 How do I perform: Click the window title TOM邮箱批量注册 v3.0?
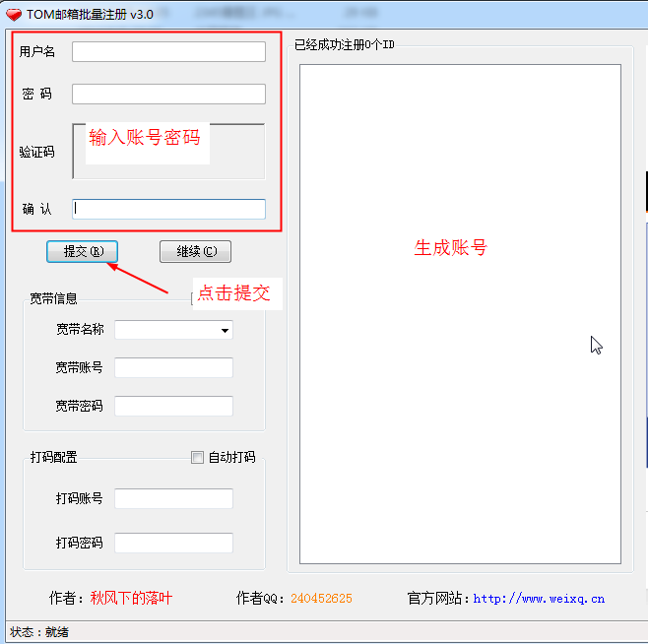point(90,15)
